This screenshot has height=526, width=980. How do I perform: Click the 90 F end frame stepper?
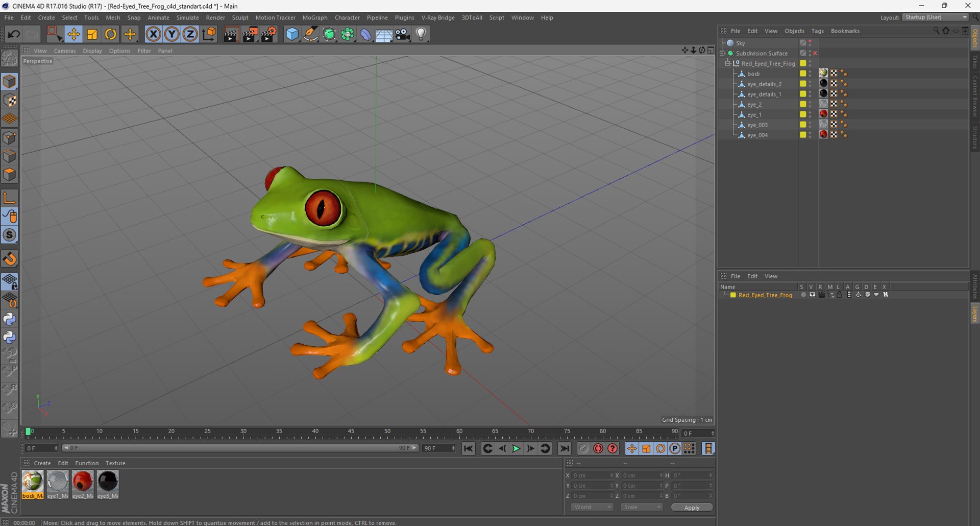tap(453, 448)
